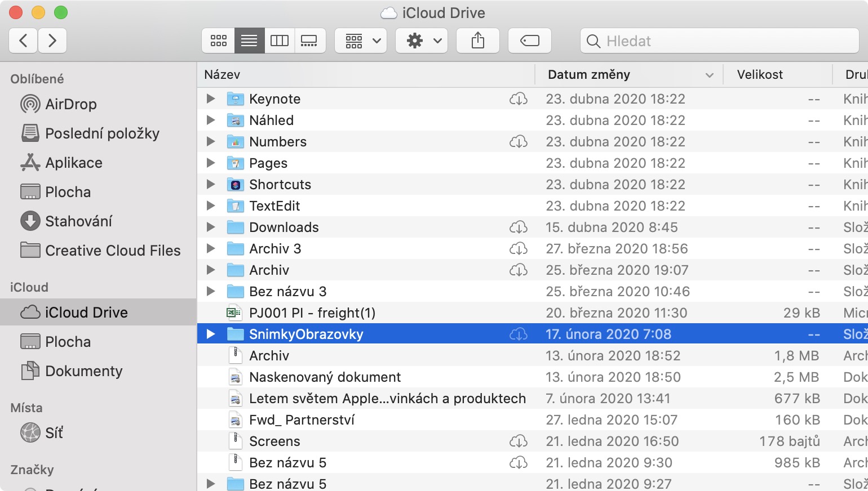Select the Pages folder row

533,163
